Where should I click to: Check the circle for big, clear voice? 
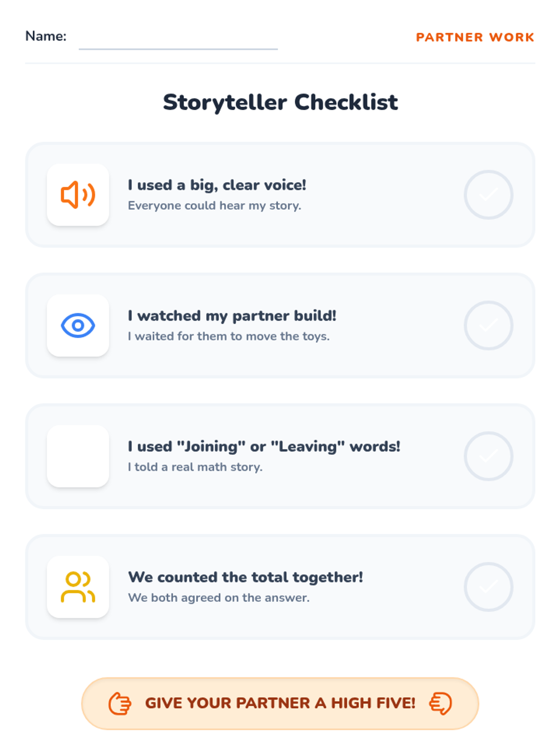tap(488, 195)
